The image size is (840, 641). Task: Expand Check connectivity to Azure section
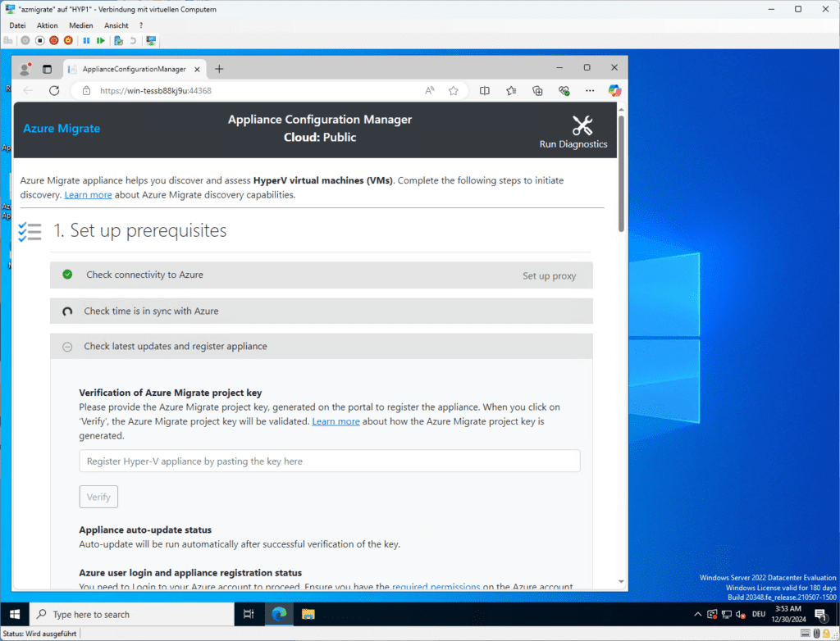click(322, 275)
